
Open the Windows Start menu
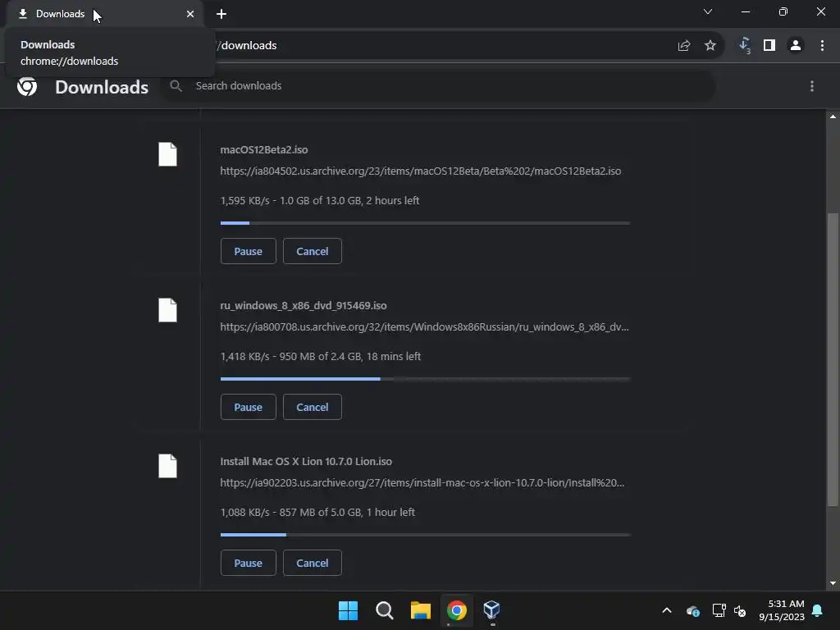tap(348, 610)
